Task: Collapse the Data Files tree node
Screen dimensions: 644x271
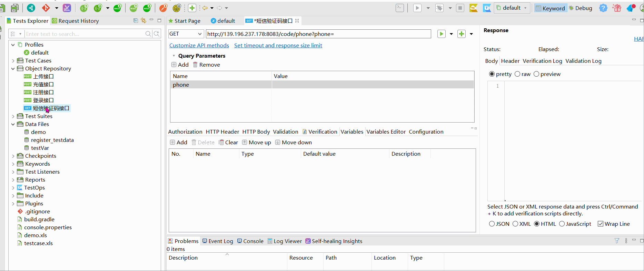Action: coord(13,124)
